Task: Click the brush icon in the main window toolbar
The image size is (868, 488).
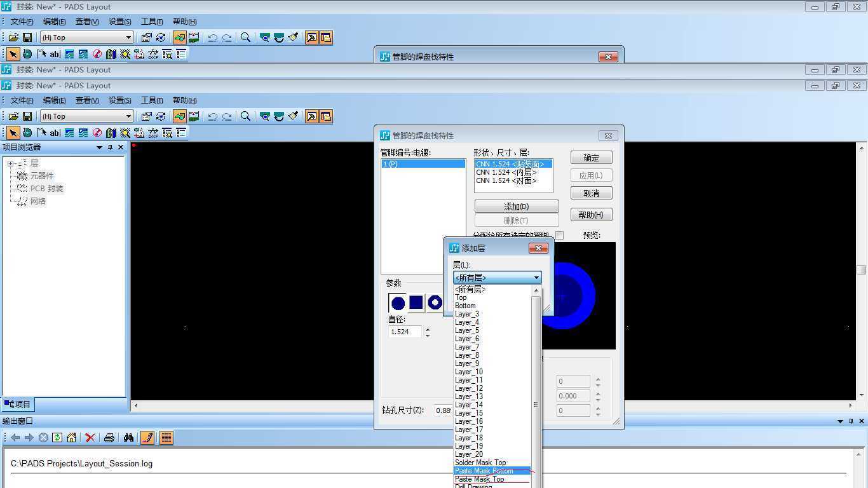Action: (293, 116)
